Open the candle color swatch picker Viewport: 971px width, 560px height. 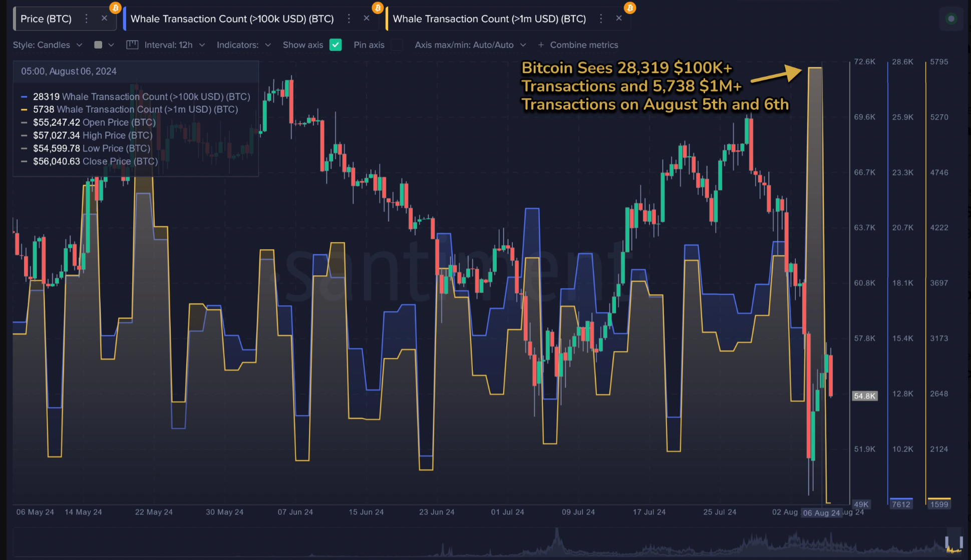[99, 45]
